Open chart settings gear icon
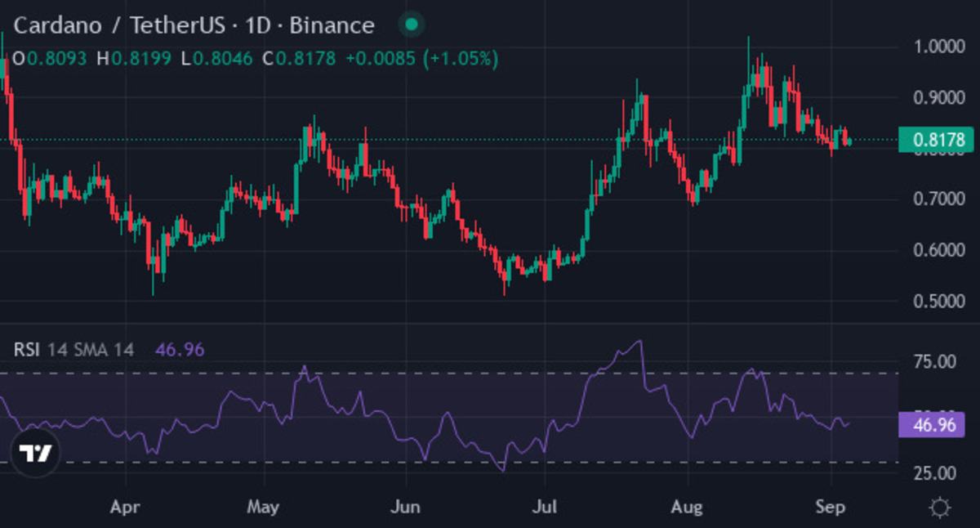Screen dimensions: 980x528 pos(940,508)
